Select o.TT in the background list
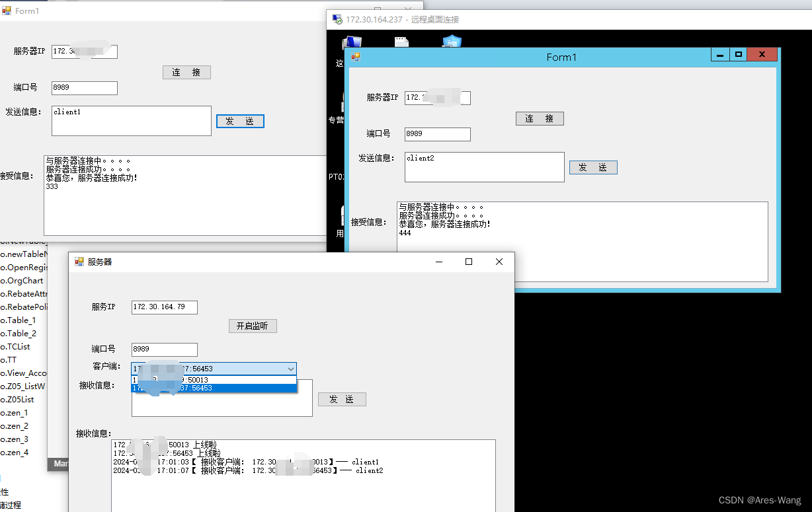The image size is (812, 512). coord(9,360)
